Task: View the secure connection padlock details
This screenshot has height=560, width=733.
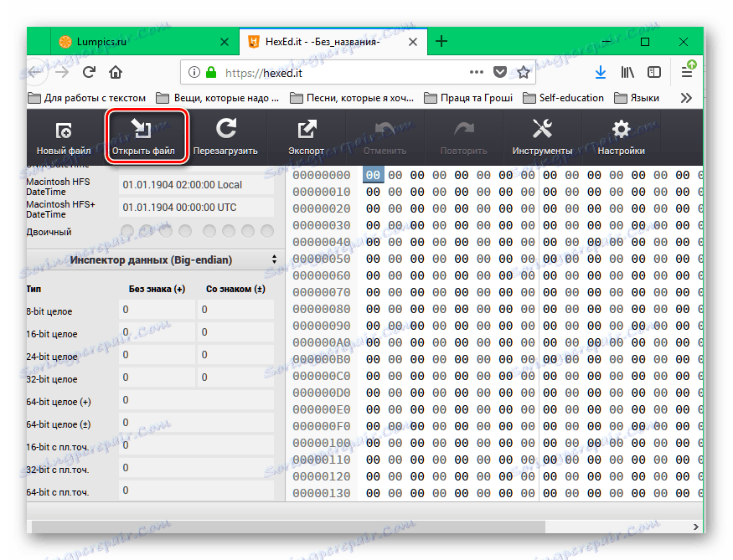Action: pos(211,72)
